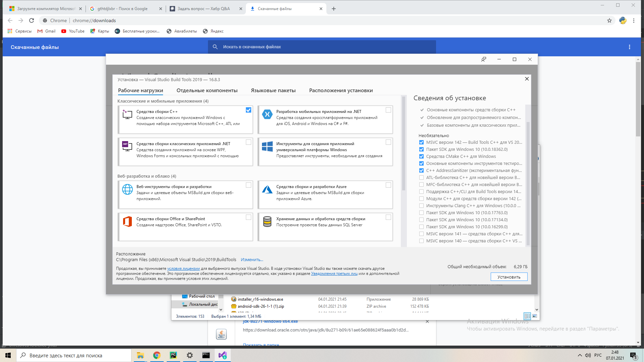Click the Office and SharePoint icon
Viewport: 644px width, 362px height.
[127, 222]
